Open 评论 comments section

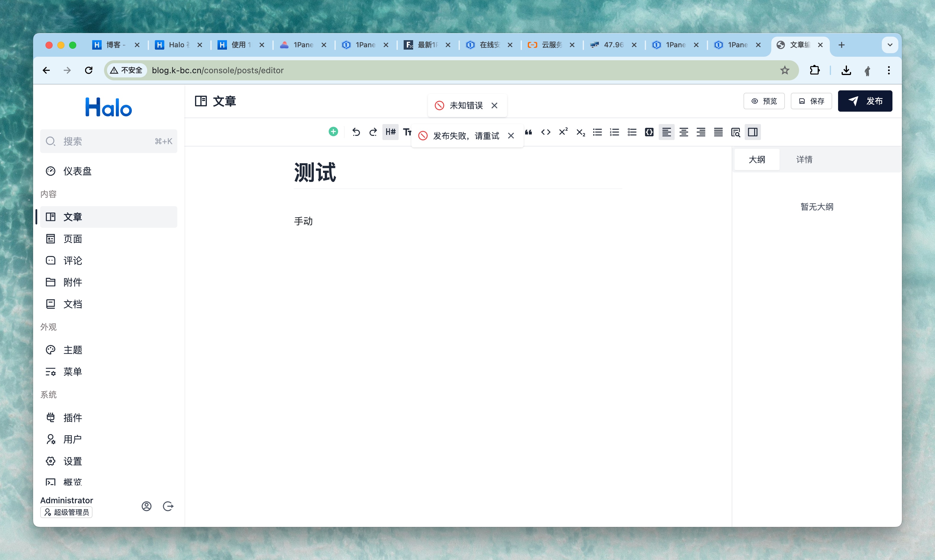(x=109, y=261)
